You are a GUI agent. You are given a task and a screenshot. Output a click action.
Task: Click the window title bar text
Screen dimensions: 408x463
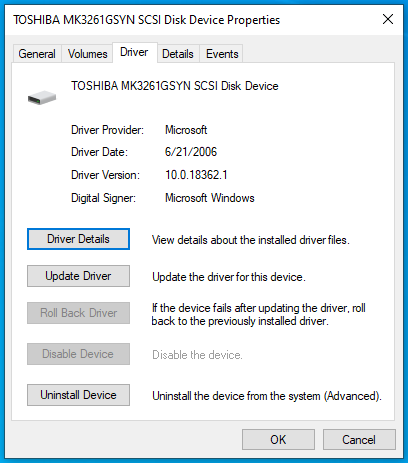(x=146, y=20)
